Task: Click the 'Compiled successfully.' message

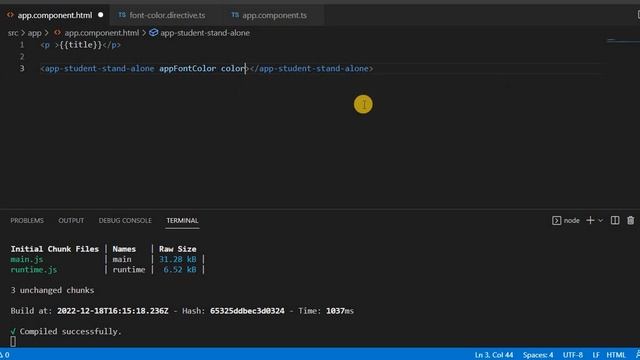Action: (x=71, y=331)
